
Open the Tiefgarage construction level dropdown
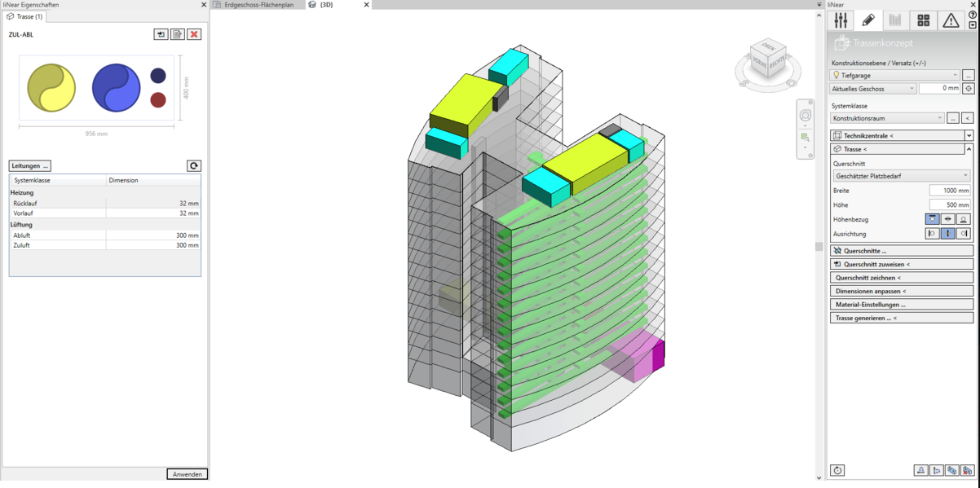(894, 75)
